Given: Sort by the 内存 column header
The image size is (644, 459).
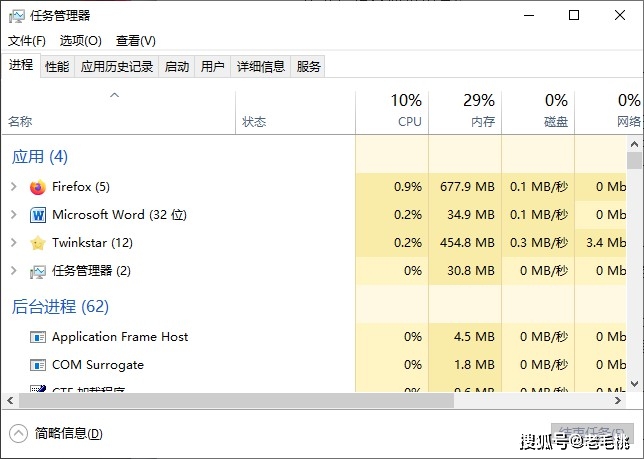Looking at the screenshot, I should click(x=465, y=112).
